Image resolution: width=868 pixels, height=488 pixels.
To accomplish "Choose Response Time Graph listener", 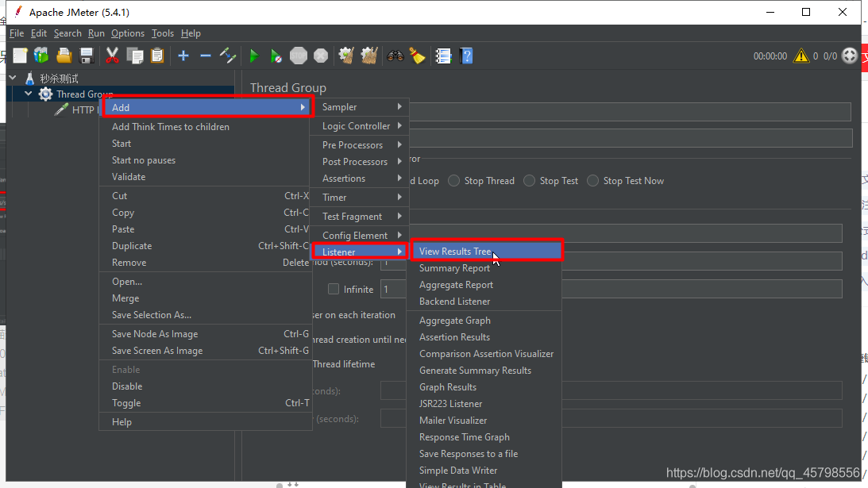I will [x=484, y=437].
